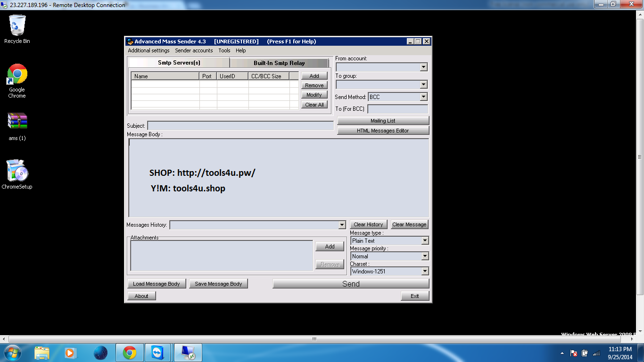Show hidden system tray icons
644x362 pixels.
pos(562,353)
